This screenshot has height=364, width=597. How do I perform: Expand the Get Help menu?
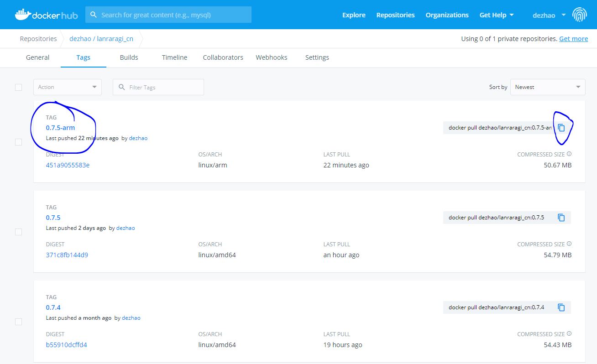pos(497,15)
